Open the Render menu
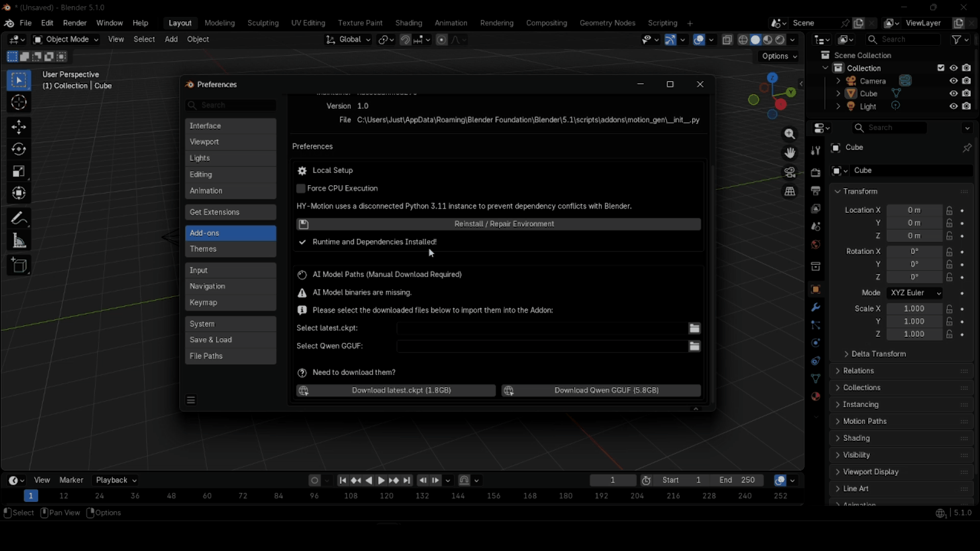 point(75,23)
